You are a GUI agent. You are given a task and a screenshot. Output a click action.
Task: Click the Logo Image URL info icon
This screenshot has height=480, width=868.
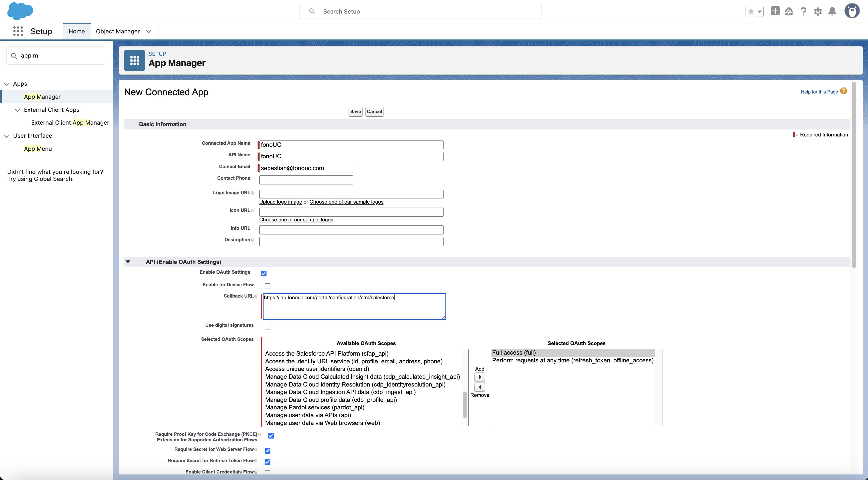coord(252,193)
